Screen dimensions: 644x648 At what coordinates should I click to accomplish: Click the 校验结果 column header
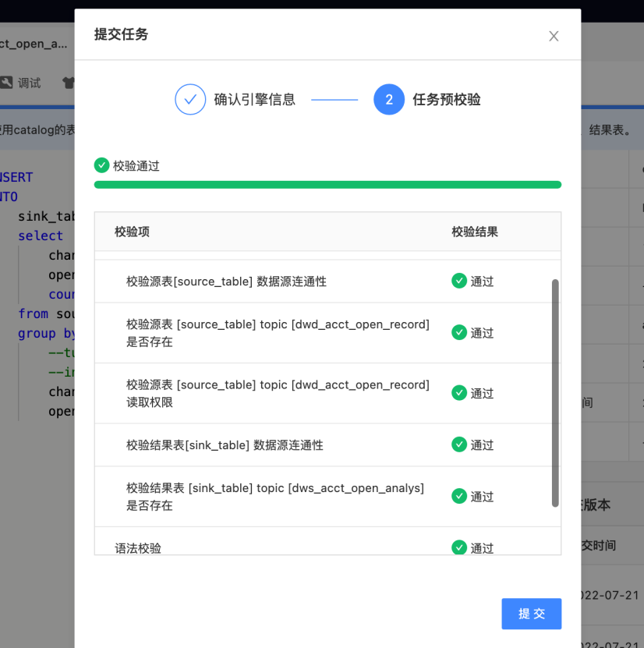(x=475, y=232)
